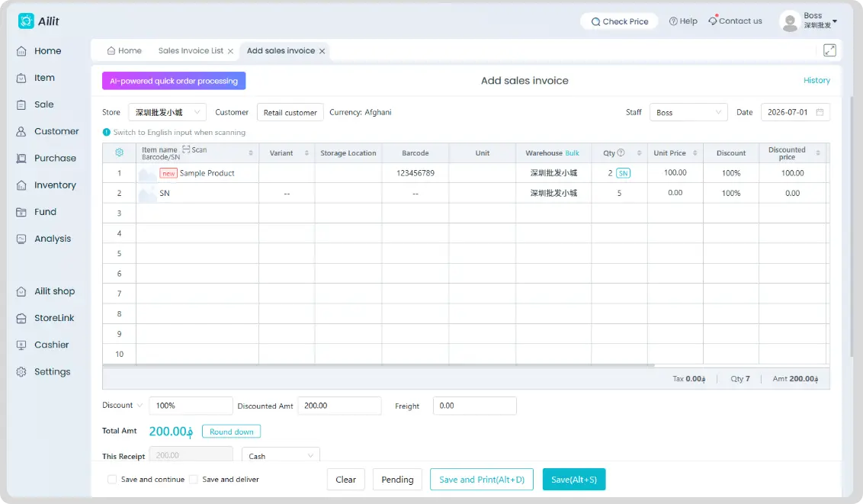863x504 pixels.
Task: Close the Add sales invoice tab
Action: point(322,51)
